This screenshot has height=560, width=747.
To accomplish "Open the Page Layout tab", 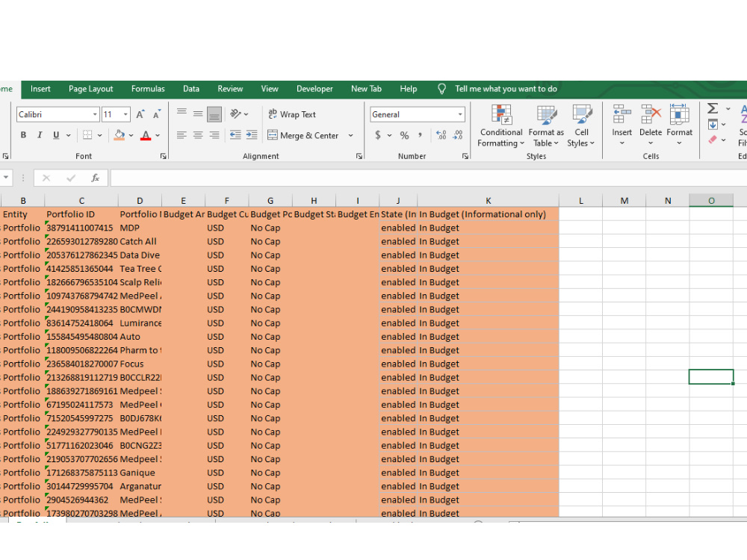I will tap(91, 89).
